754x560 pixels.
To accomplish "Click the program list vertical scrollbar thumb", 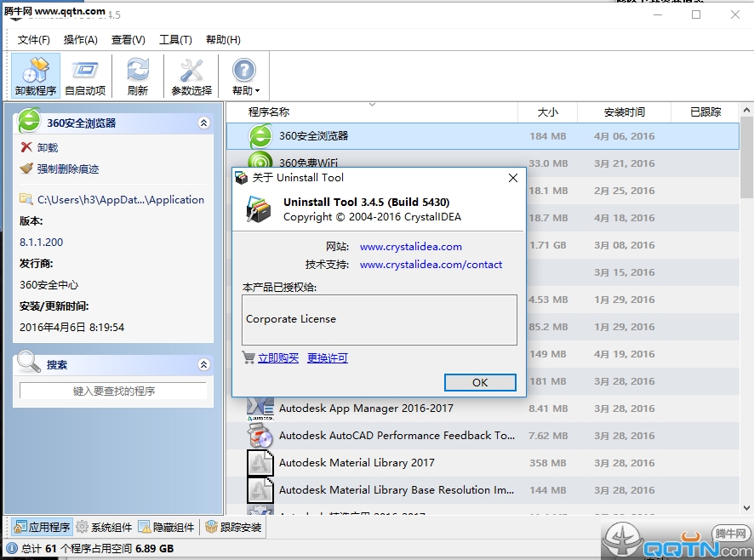I will coord(746,157).
